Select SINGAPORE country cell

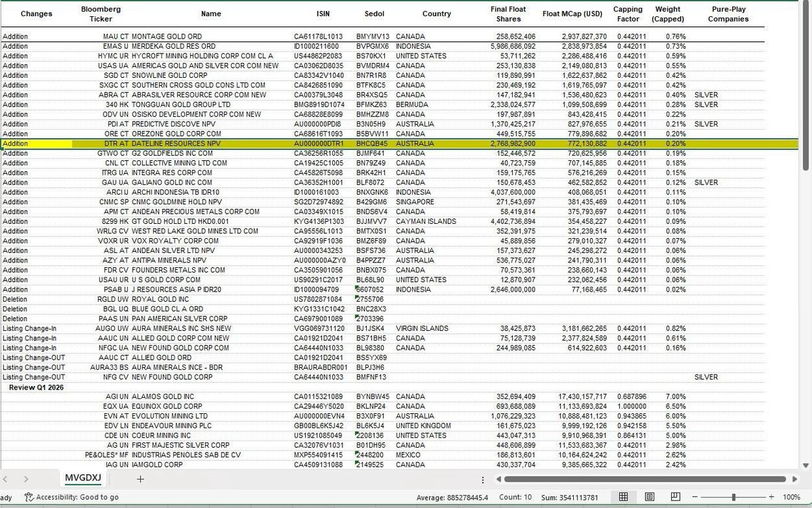point(415,202)
